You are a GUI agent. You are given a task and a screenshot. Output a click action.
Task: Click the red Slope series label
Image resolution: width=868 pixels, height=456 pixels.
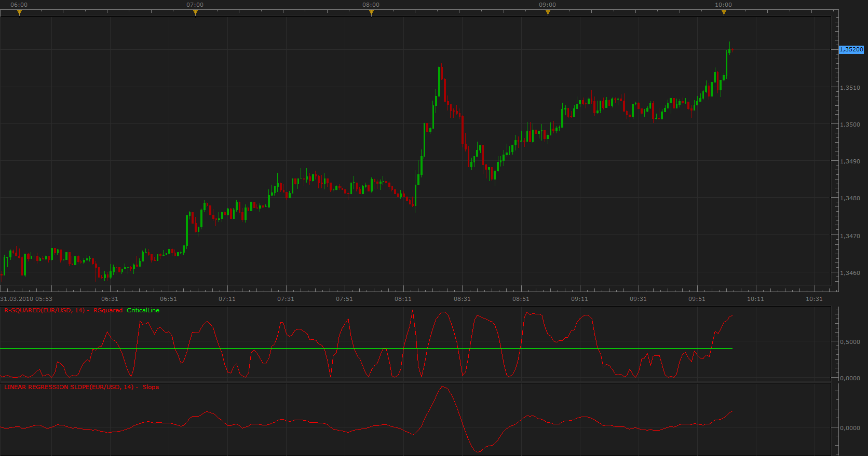(x=151, y=387)
